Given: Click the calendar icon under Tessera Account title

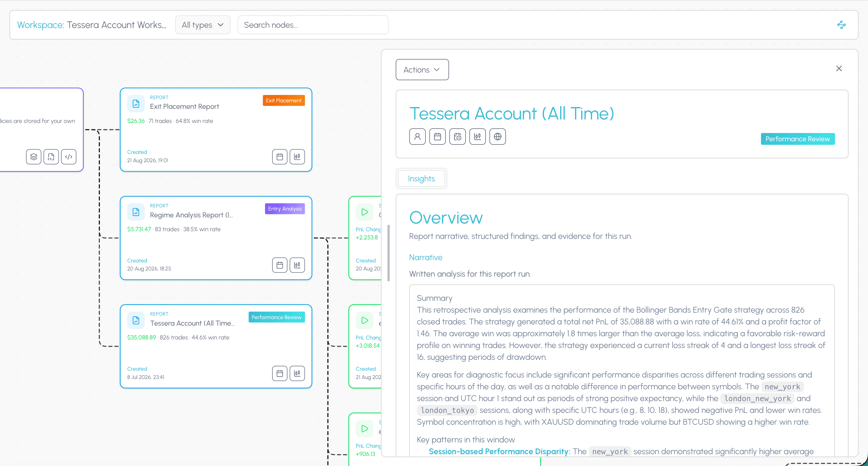Looking at the screenshot, I should coord(437,137).
